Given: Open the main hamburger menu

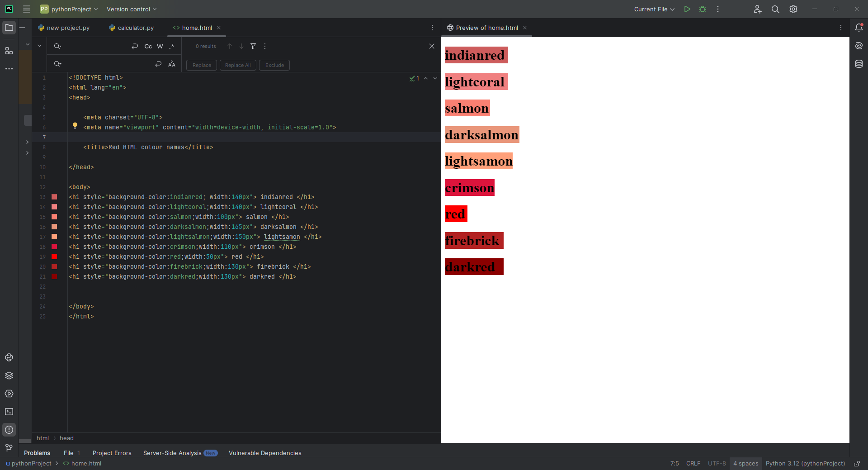Looking at the screenshot, I should pyautogui.click(x=27, y=9).
